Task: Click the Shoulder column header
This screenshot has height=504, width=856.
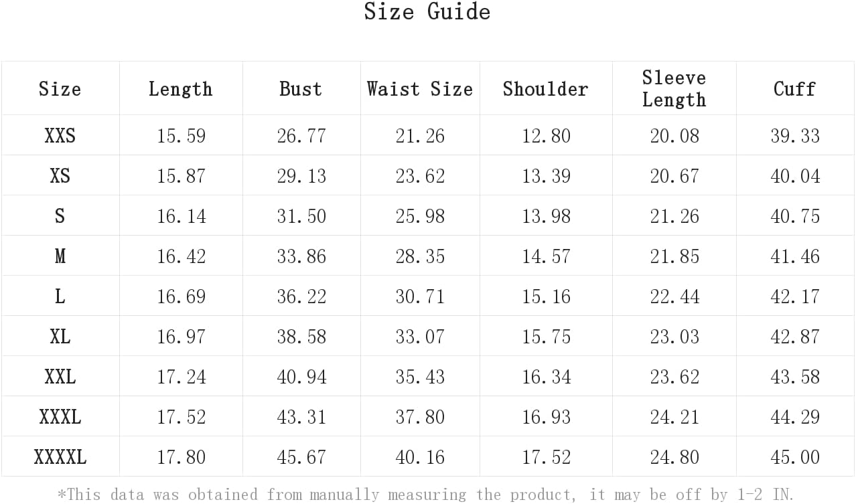Action: pos(546,89)
